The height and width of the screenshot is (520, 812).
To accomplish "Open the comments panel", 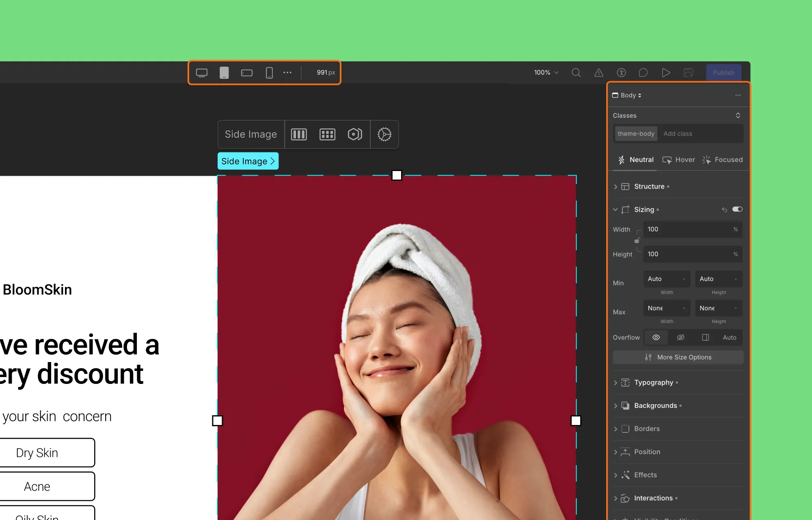I will click(643, 72).
